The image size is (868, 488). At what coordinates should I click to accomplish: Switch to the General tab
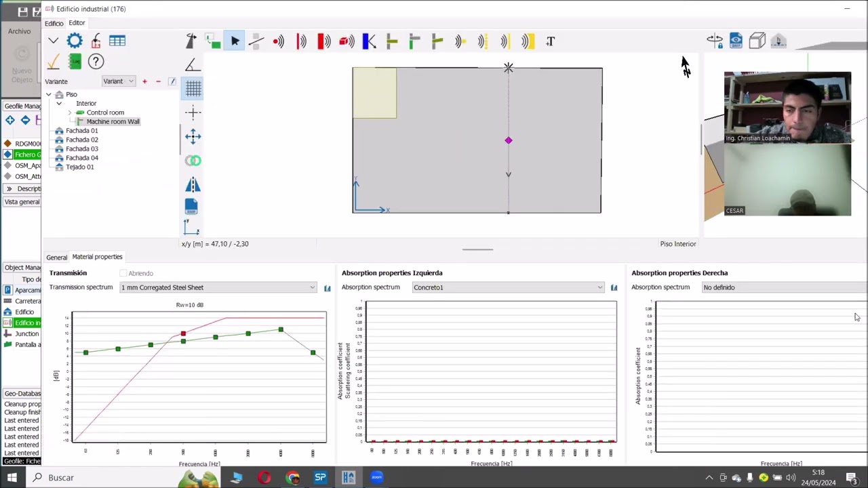tap(57, 258)
